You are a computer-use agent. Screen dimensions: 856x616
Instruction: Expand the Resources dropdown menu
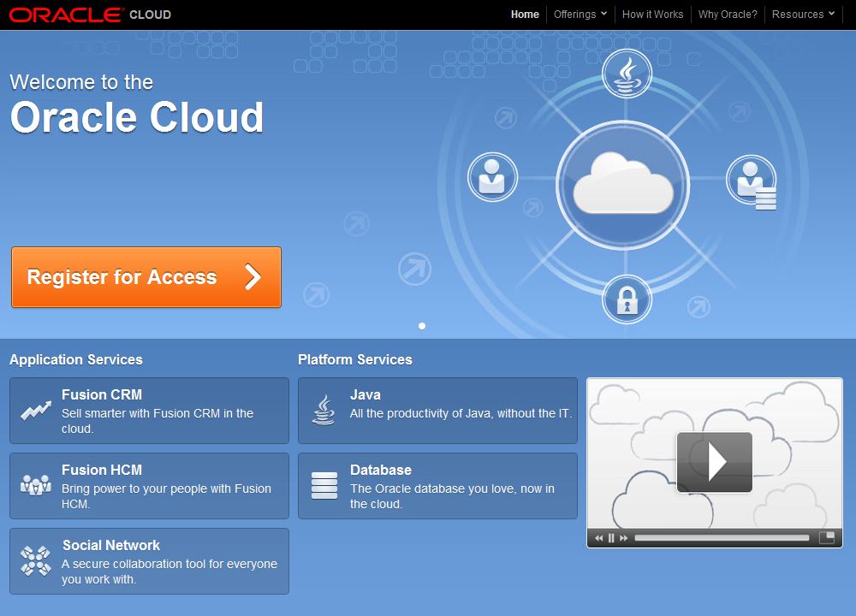[x=803, y=15]
